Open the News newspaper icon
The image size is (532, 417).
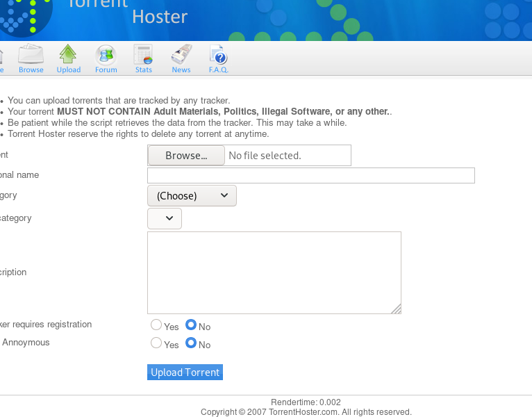(181, 54)
